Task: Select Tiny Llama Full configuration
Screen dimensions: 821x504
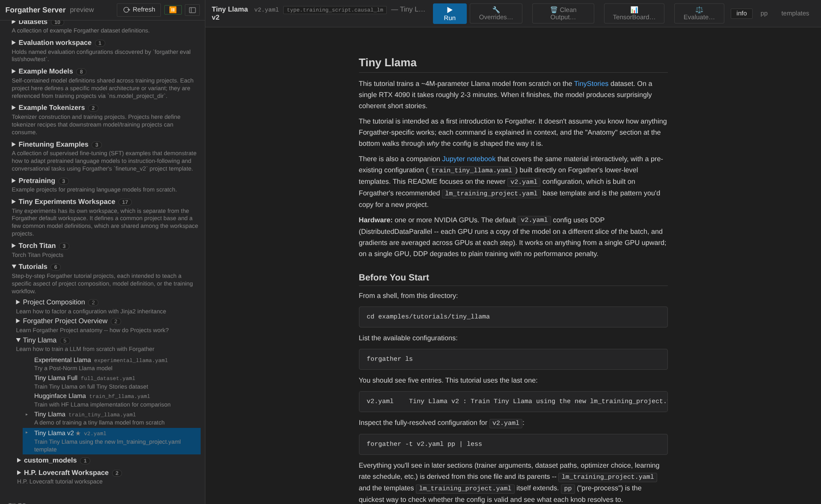Action: coord(111,382)
